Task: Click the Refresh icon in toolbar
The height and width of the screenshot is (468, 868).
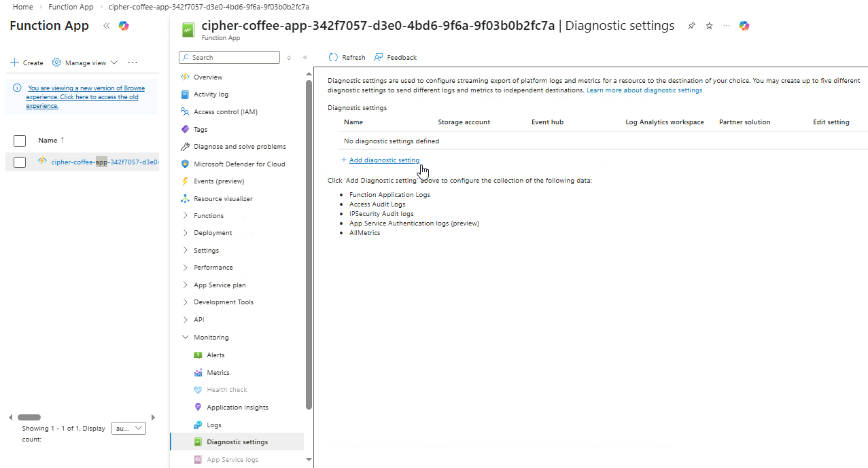Action: click(333, 58)
